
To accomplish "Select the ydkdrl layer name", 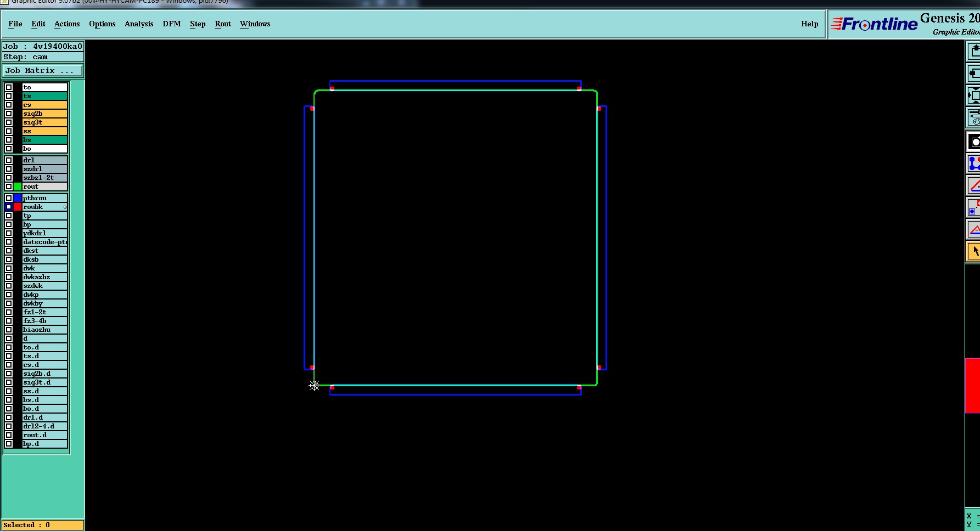I will [x=45, y=233].
